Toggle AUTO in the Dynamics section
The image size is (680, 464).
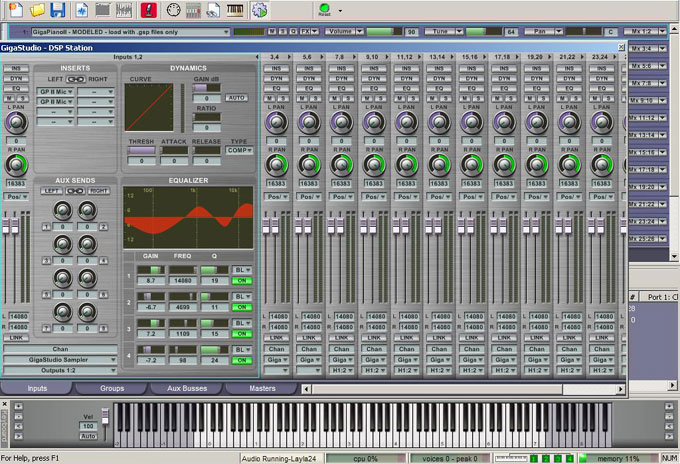[236, 98]
